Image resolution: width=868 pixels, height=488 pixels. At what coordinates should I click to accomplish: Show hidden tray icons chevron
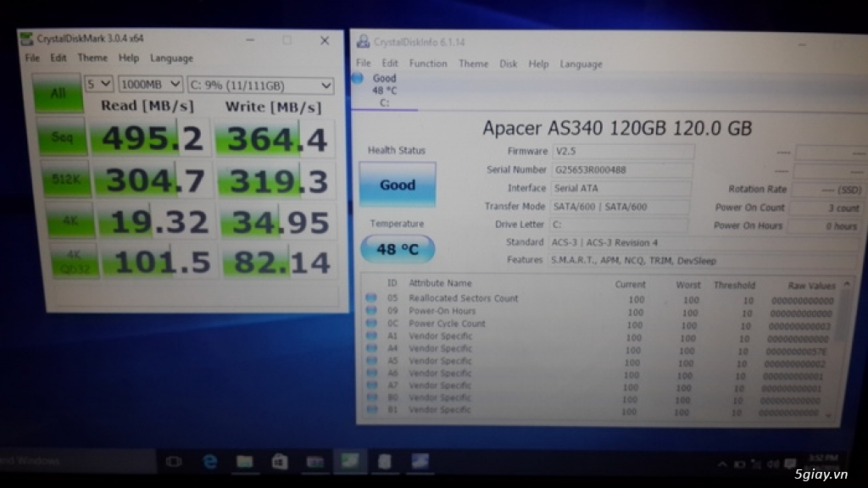click(722, 464)
